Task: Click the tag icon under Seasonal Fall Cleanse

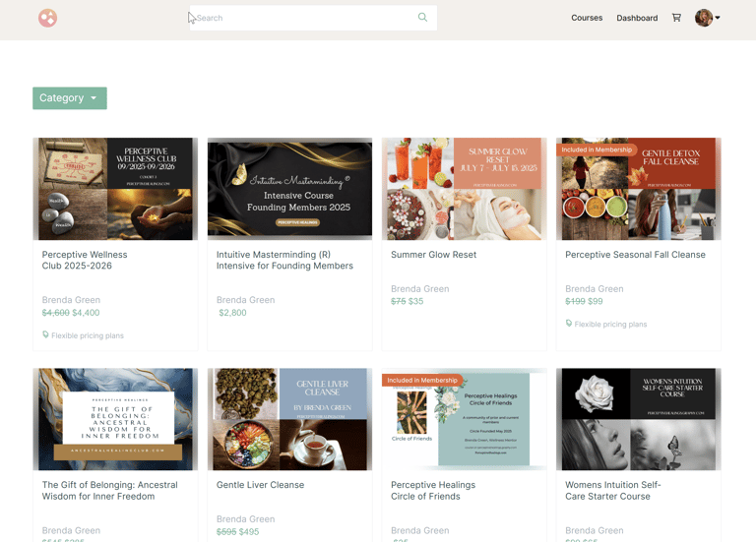Action: coord(569,324)
